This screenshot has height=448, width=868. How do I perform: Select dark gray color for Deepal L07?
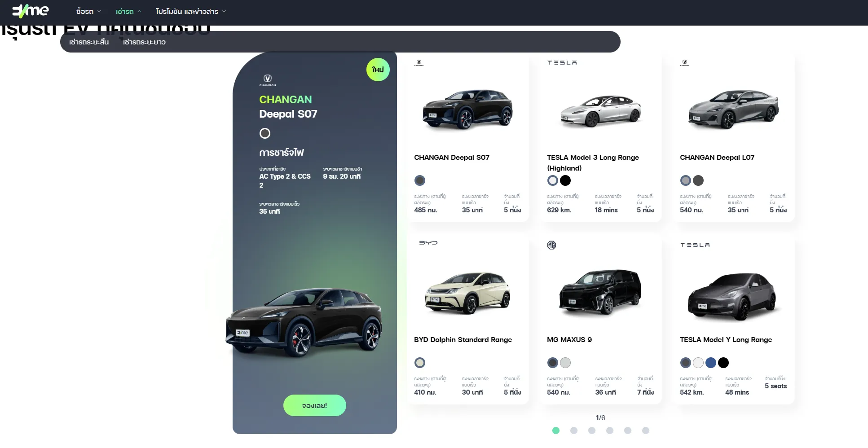click(698, 180)
